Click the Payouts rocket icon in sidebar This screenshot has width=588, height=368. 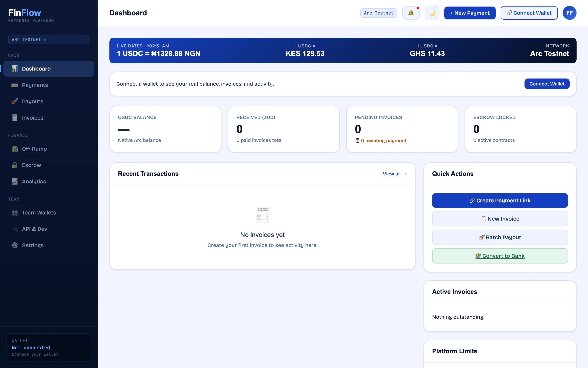[x=14, y=101]
